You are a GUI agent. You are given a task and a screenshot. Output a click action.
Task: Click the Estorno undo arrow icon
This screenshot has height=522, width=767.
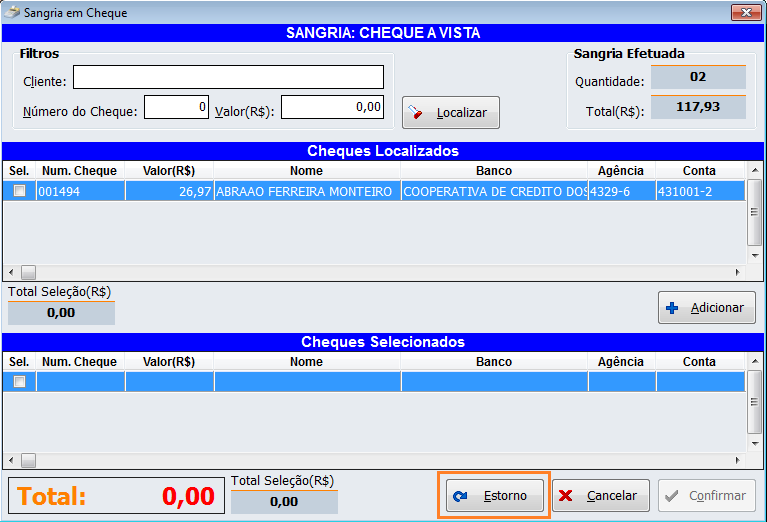(x=460, y=496)
